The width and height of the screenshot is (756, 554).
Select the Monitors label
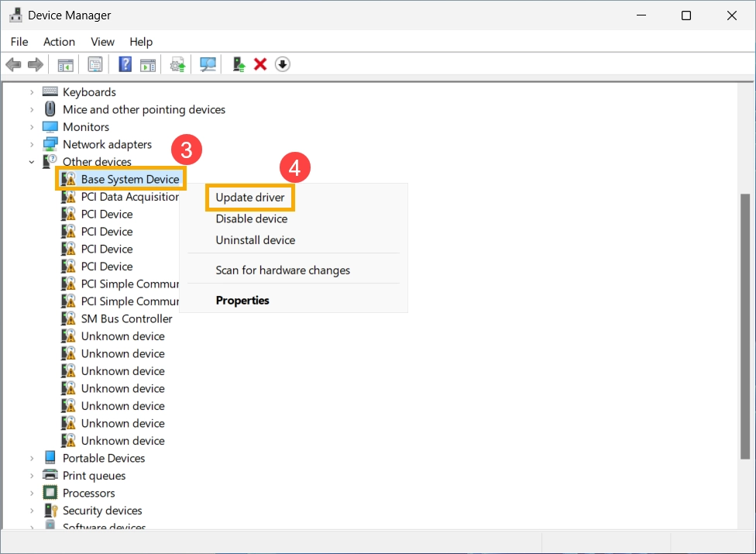pos(86,127)
